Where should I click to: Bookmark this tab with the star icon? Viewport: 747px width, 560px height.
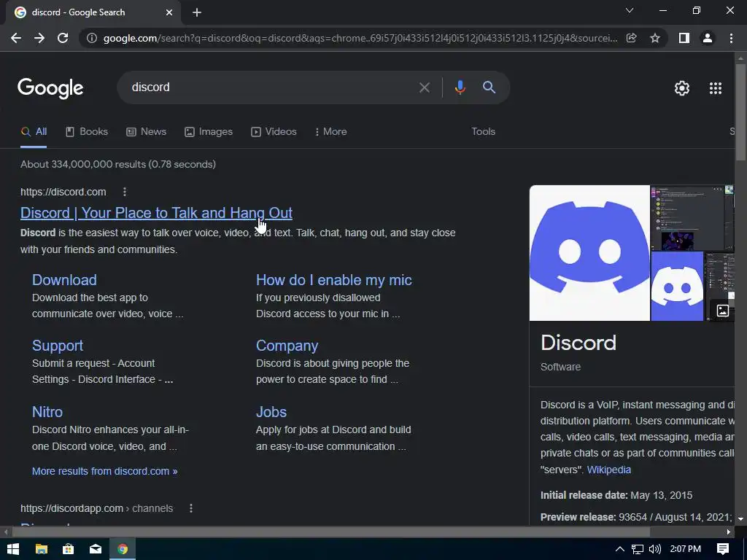click(655, 38)
